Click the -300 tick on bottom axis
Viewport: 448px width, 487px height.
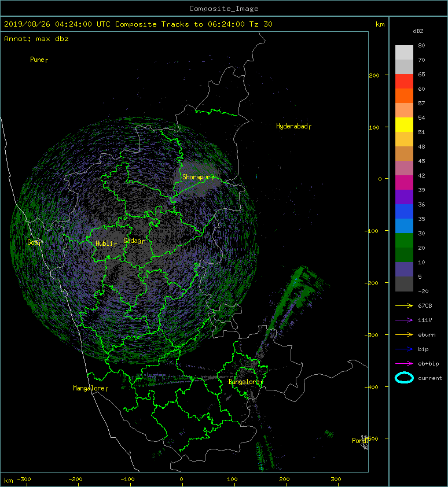pos(24,479)
